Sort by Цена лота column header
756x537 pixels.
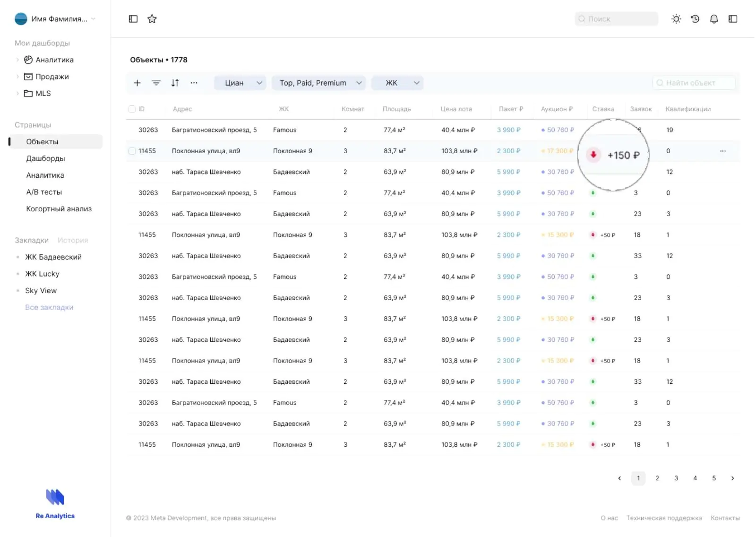click(456, 109)
